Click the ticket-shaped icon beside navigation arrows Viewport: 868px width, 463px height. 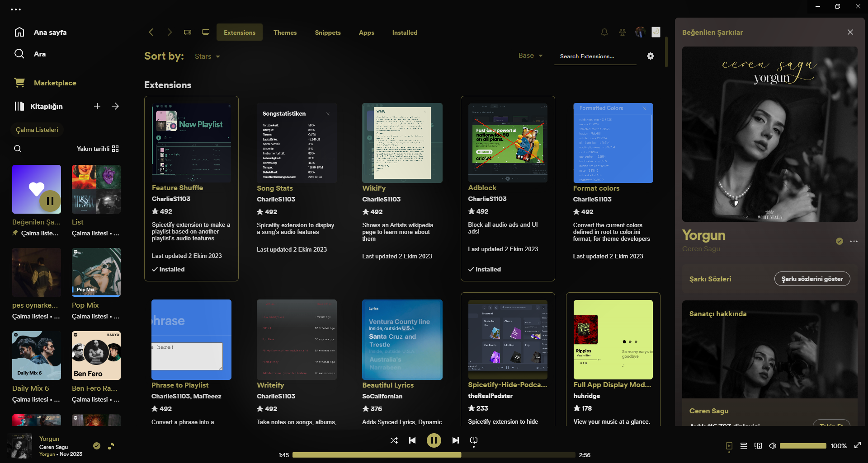[188, 32]
